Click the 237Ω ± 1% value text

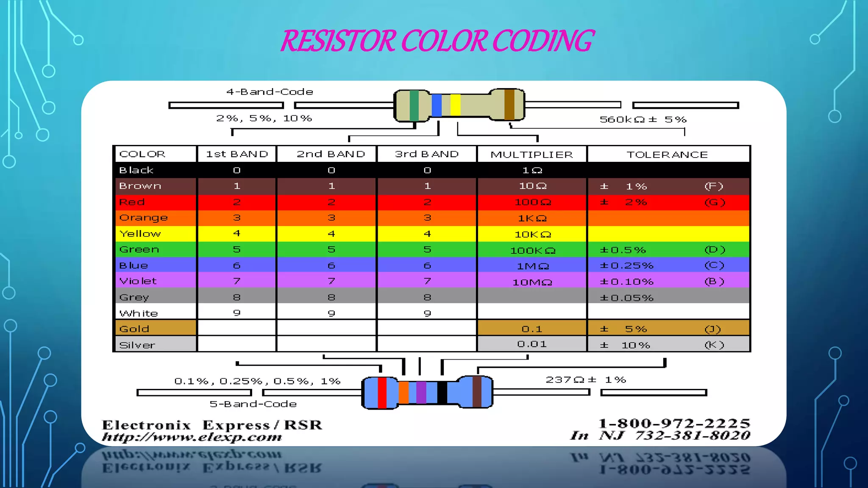[x=586, y=380]
